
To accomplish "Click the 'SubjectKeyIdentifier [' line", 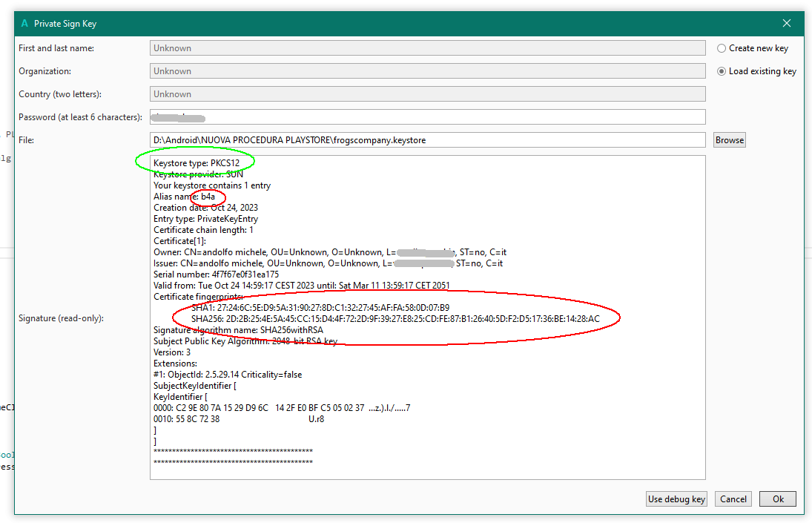I will (x=195, y=386).
